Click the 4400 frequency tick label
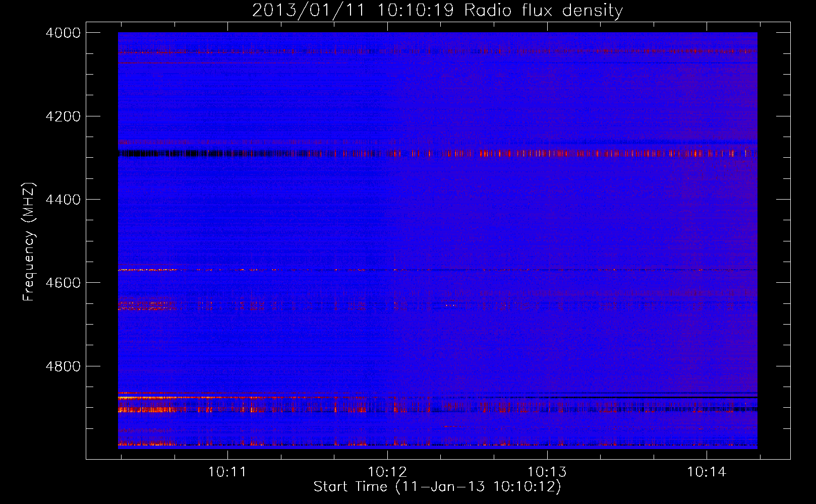816x504 pixels. coord(63,200)
